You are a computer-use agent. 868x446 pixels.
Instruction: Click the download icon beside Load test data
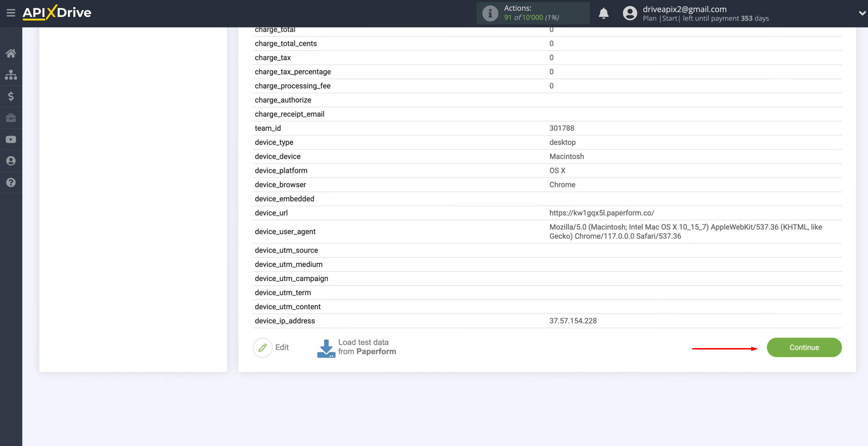[326, 347]
